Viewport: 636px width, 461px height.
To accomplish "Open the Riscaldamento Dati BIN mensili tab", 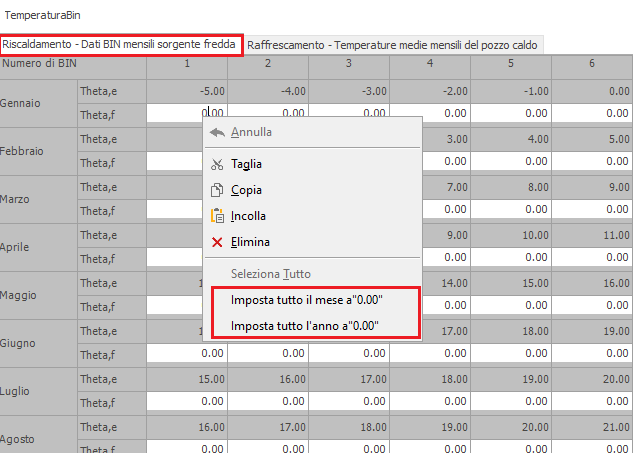I will click(x=120, y=45).
